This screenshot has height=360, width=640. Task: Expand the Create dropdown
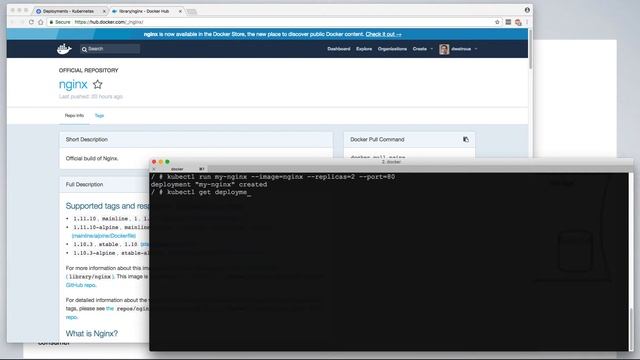pyautogui.click(x=422, y=49)
